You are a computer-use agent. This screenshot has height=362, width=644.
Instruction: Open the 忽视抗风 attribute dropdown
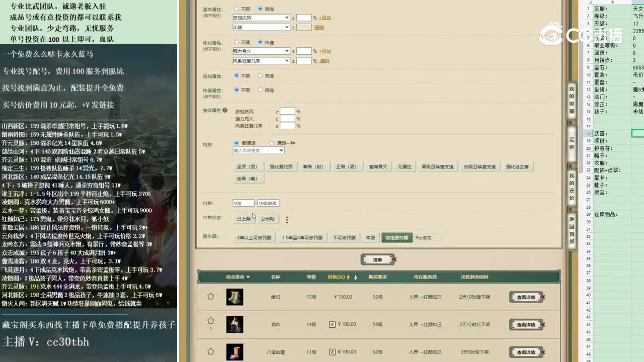(x=261, y=17)
